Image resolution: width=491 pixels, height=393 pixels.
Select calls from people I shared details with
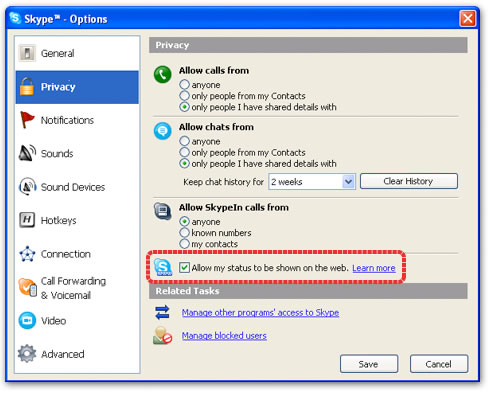pos(184,107)
